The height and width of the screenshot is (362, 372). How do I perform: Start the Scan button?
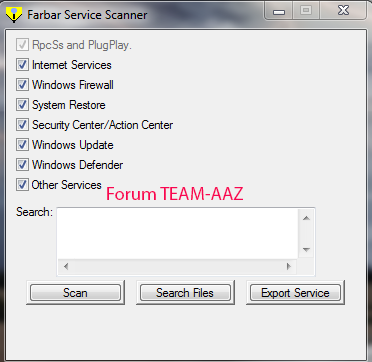click(x=75, y=293)
